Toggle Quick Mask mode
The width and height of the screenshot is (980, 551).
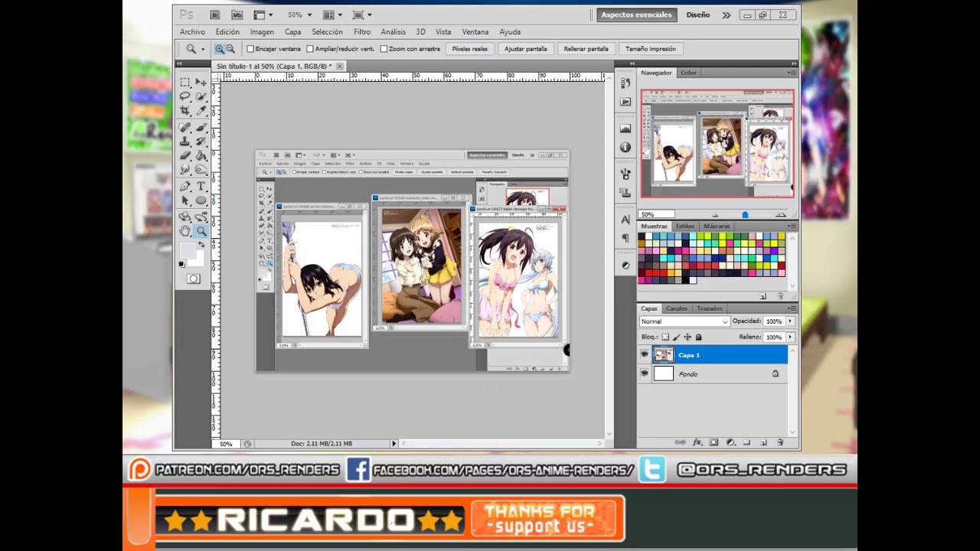[x=193, y=279]
